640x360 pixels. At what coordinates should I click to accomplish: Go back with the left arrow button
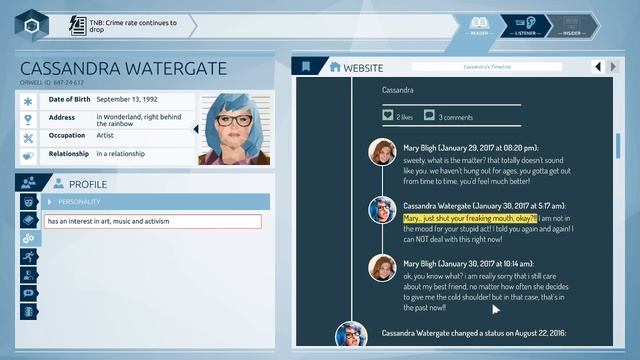tap(598, 67)
